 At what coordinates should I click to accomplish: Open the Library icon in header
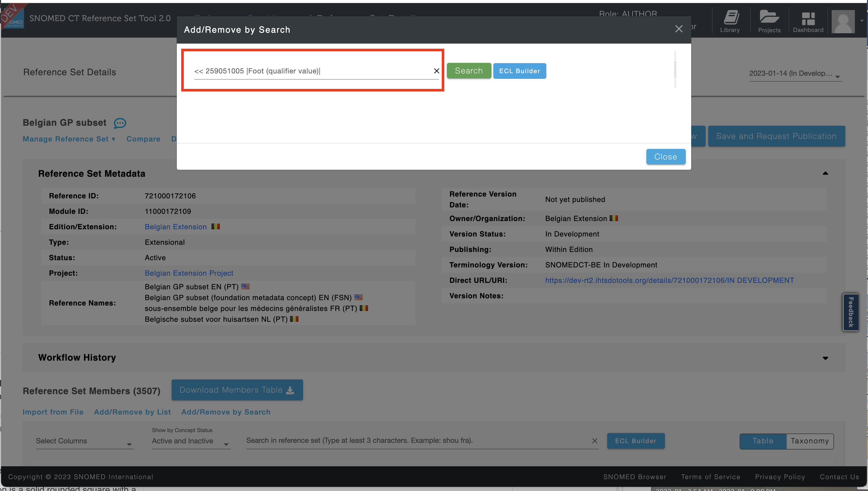pyautogui.click(x=731, y=21)
